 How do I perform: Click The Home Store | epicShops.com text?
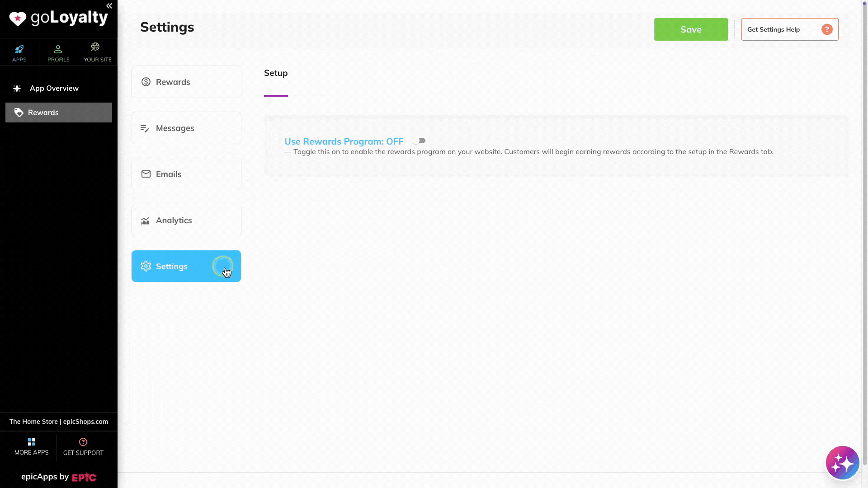coord(59,422)
